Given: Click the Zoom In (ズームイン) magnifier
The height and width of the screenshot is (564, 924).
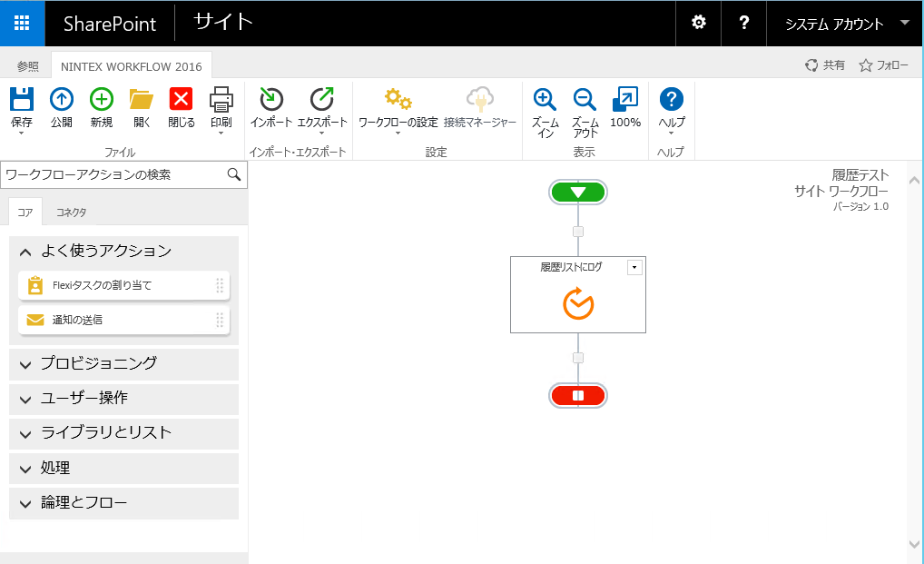Looking at the screenshot, I should pyautogui.click(x=545, y=100).
